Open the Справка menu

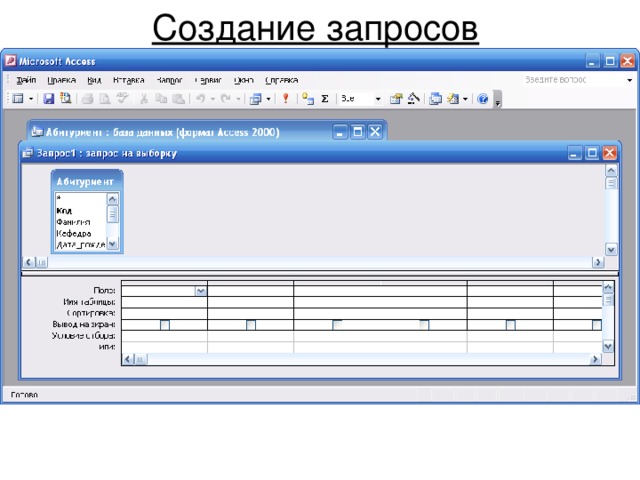[x=282, y=80]
